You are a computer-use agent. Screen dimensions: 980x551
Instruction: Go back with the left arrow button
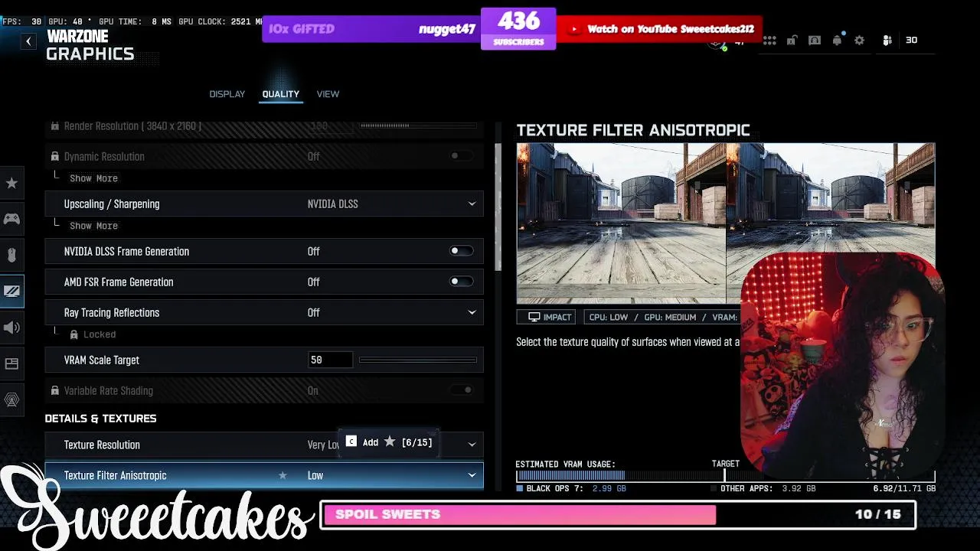[28, 41]
